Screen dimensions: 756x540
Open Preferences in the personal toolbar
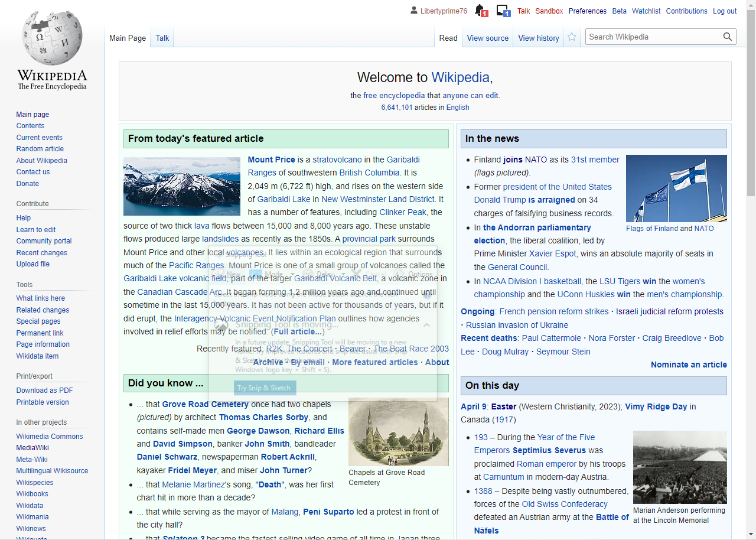(x=588, y=11)
